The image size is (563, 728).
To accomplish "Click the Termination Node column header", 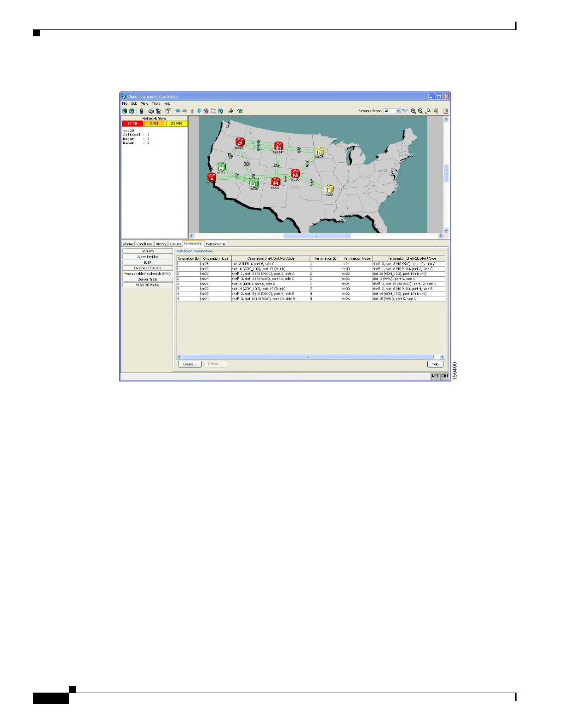I will pyautogui.click(x=356, y=259).
